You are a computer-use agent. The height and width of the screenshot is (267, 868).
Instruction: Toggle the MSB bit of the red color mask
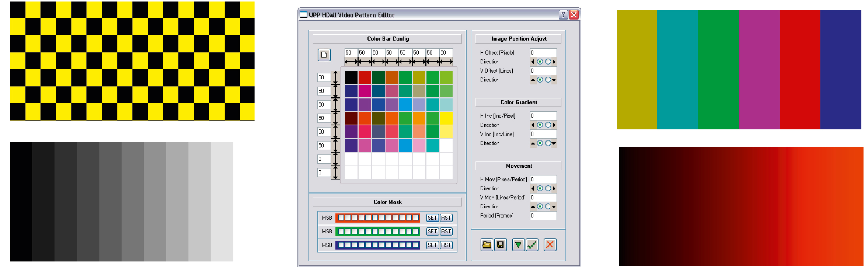pos(341,218)
